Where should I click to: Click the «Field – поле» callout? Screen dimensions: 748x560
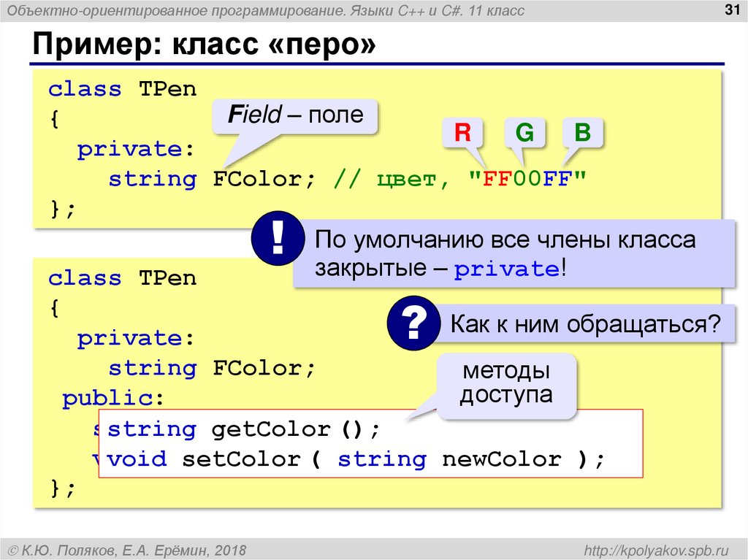295,115
